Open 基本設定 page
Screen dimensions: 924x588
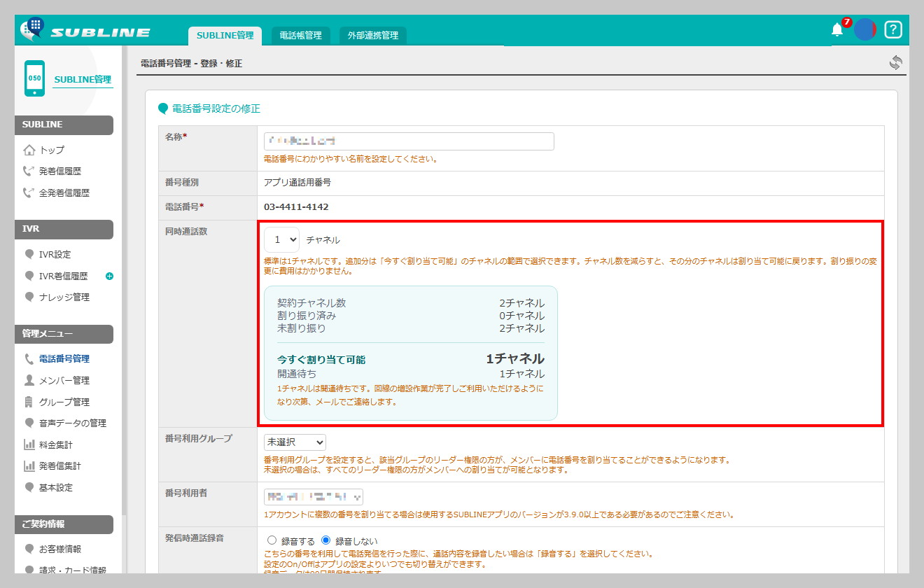(56, 487)
